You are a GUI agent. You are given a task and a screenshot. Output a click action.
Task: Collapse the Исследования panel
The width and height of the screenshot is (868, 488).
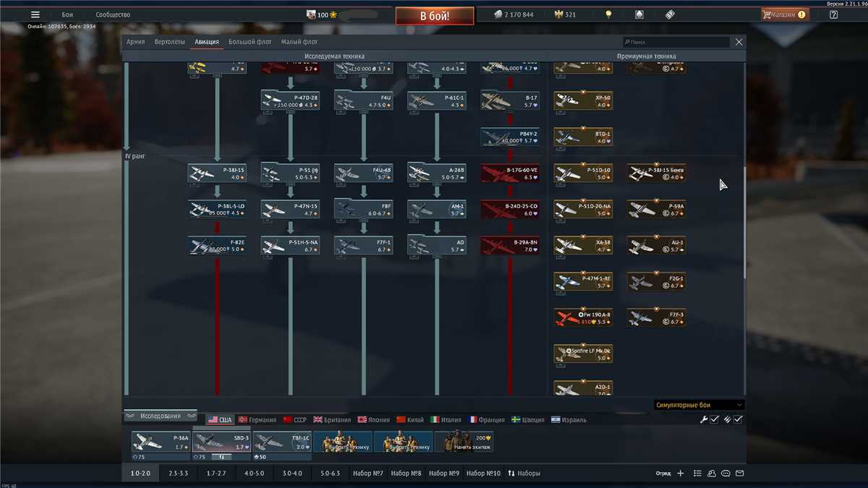pyautogui.click(x=161, y=416)
